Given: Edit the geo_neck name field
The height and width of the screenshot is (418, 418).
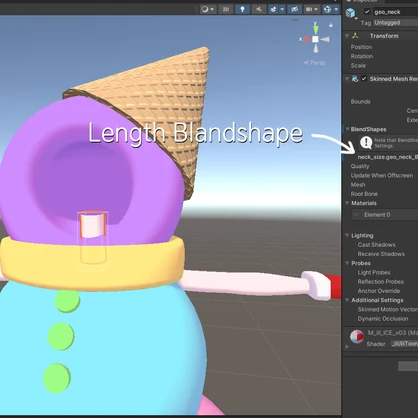Looking at the screenshot, I should click(395, 12).
